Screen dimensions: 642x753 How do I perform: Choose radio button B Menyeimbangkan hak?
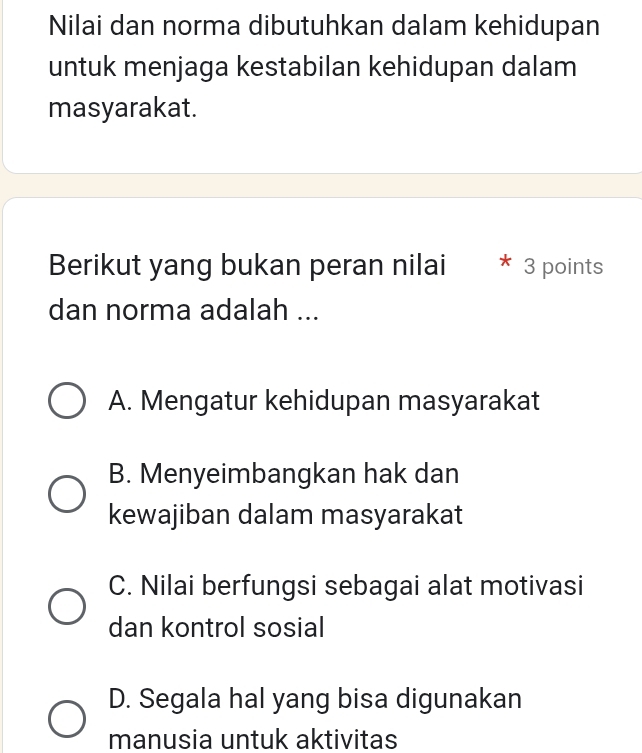click(x=67, y=494)
